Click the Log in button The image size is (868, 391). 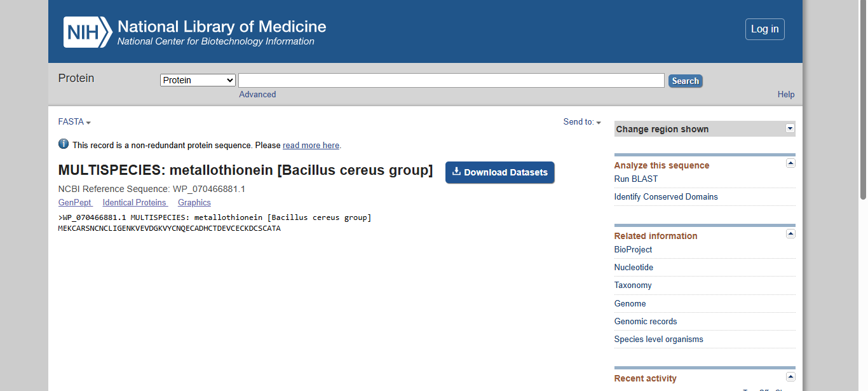pyautogui.click(x=764, y=29)
